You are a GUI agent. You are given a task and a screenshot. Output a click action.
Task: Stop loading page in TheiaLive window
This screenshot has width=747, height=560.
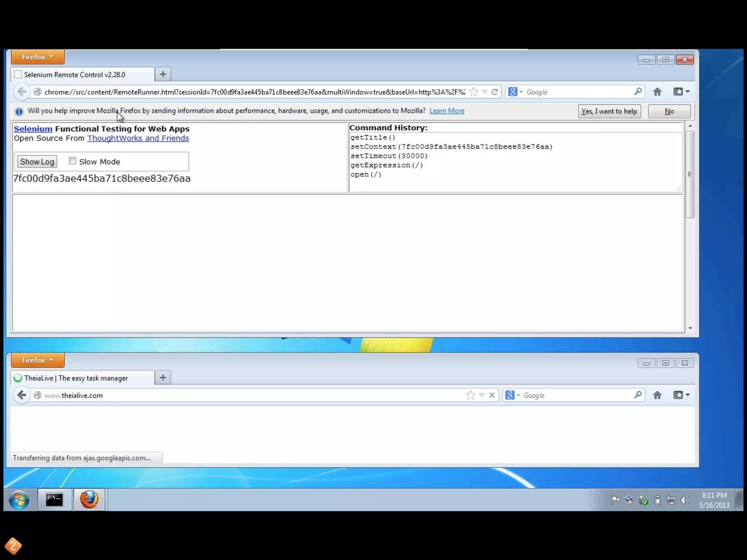click(x=492, y=395)
